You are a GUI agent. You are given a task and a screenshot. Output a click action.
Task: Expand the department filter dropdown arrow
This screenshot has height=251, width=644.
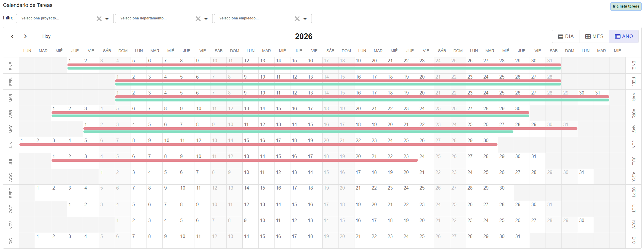click(206, 19)
